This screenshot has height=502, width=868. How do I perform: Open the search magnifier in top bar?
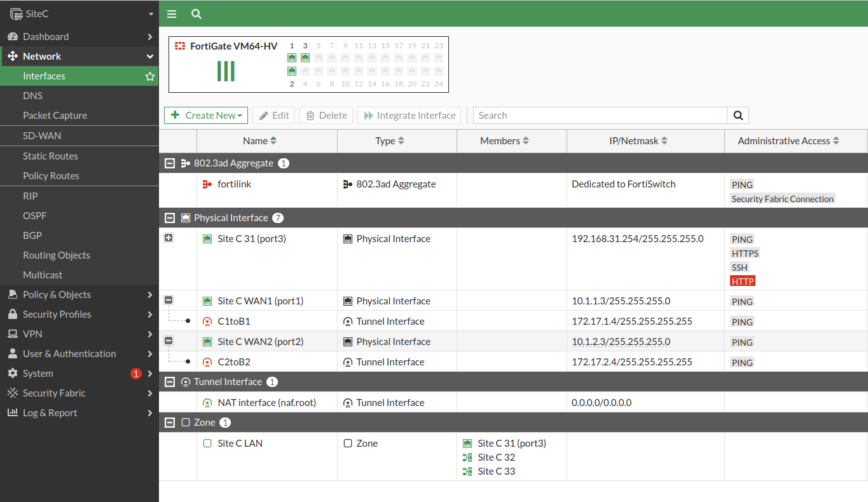click(x=196, y=14)
